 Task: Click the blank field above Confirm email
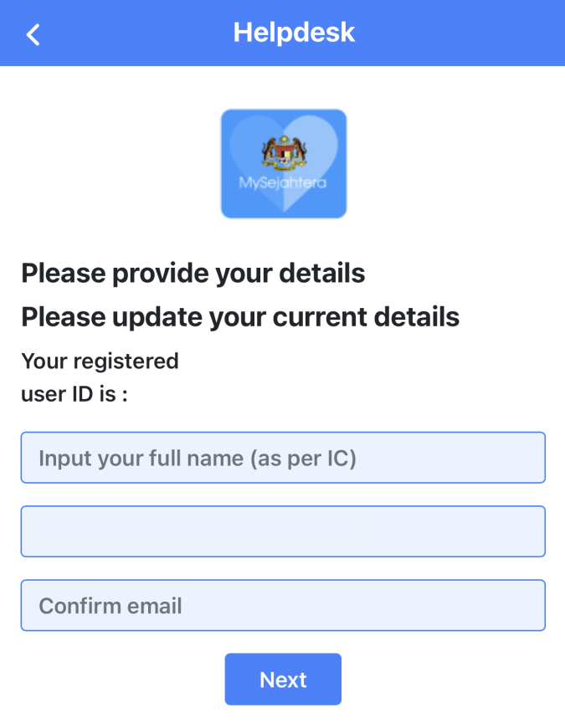283,531
